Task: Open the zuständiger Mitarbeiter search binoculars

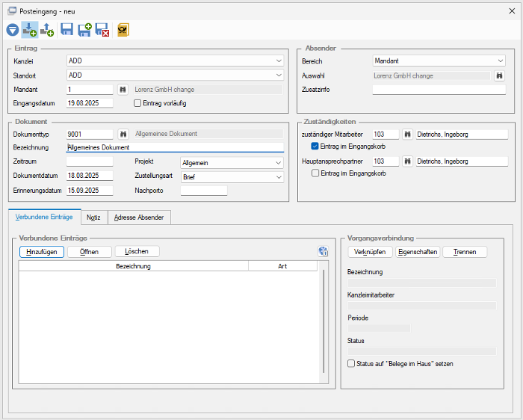Action: 407,135
